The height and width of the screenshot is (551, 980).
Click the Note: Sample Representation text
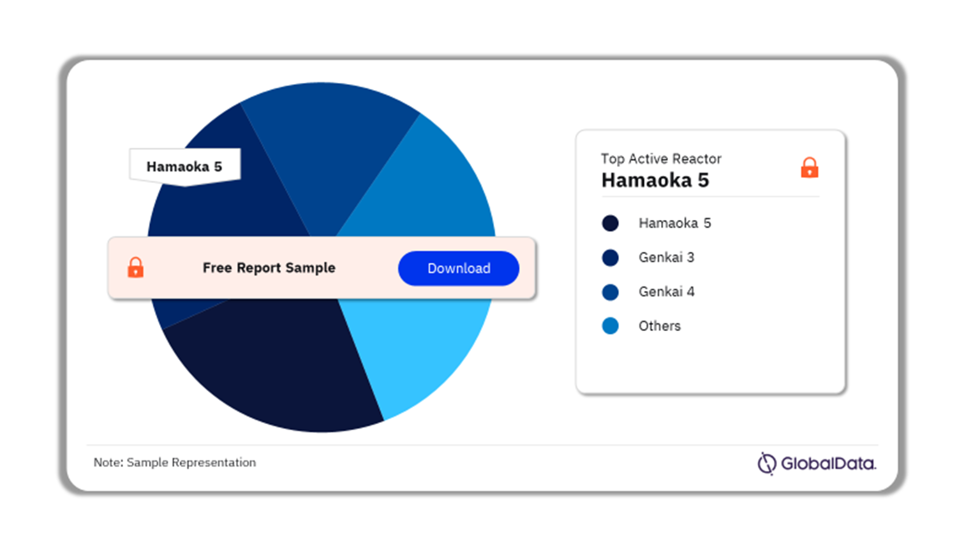[175, 462]
